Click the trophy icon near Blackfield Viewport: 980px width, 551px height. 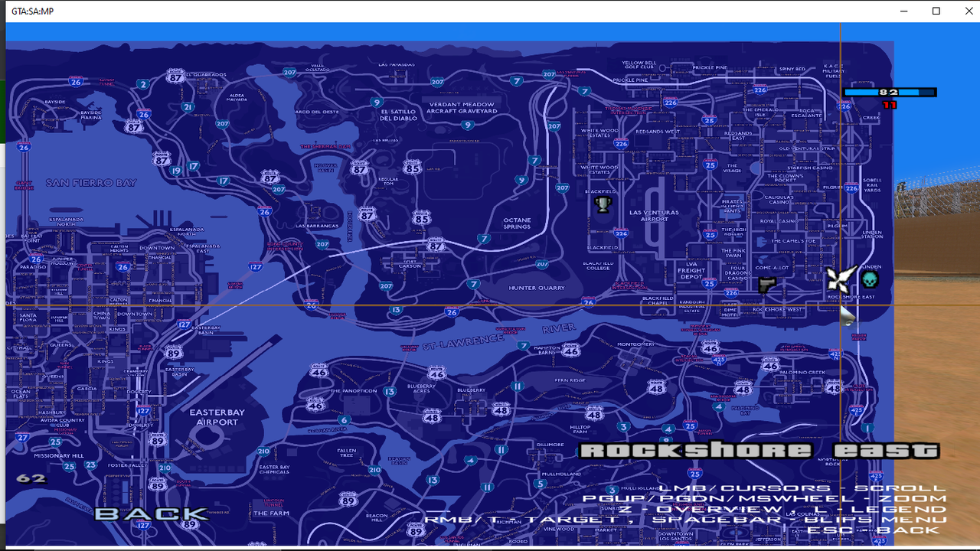click(x=603, y=204)
